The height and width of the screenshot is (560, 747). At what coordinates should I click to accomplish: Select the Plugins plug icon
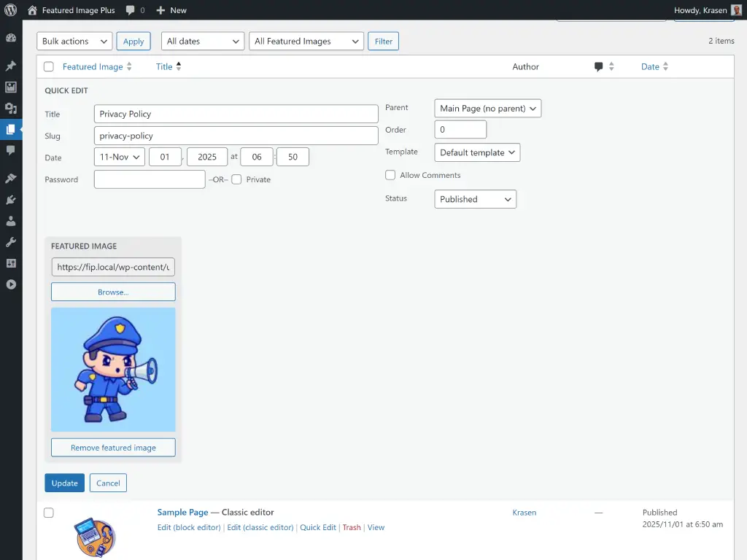click(x=11, y=200)
